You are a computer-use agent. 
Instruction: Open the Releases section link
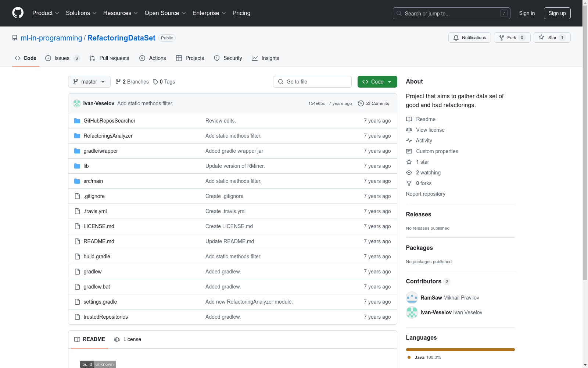[419, 215]
